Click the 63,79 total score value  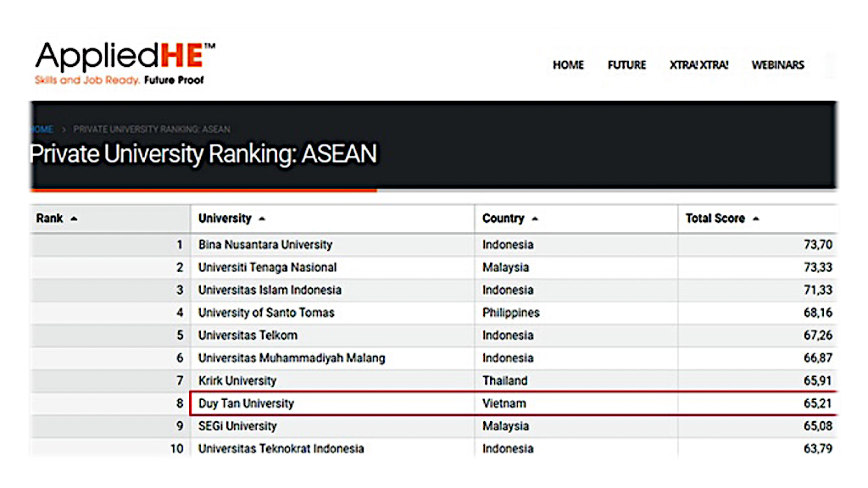[x=818, y=448]
